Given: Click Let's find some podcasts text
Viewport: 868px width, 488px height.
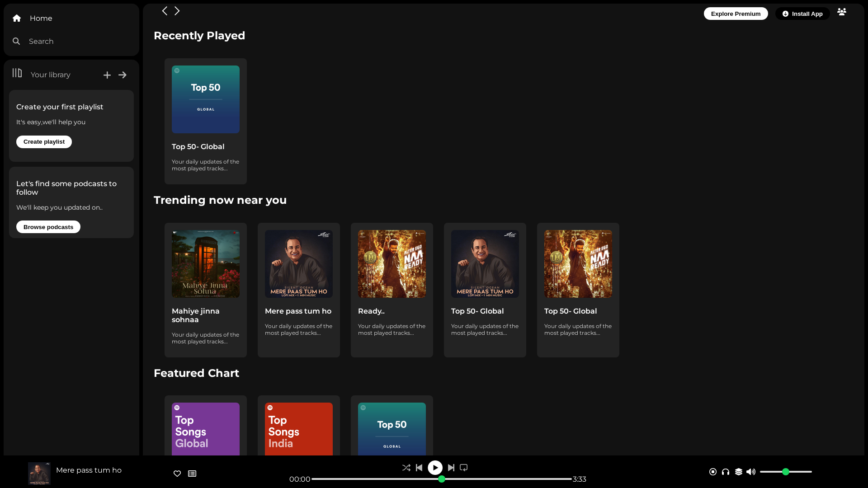Looking at the screenshot, I should coord(66,188).
